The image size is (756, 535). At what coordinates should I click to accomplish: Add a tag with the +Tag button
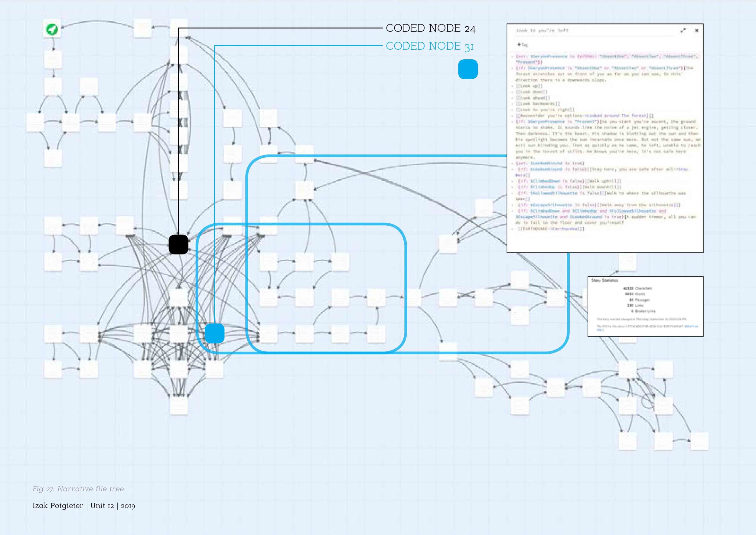[522, 44]
